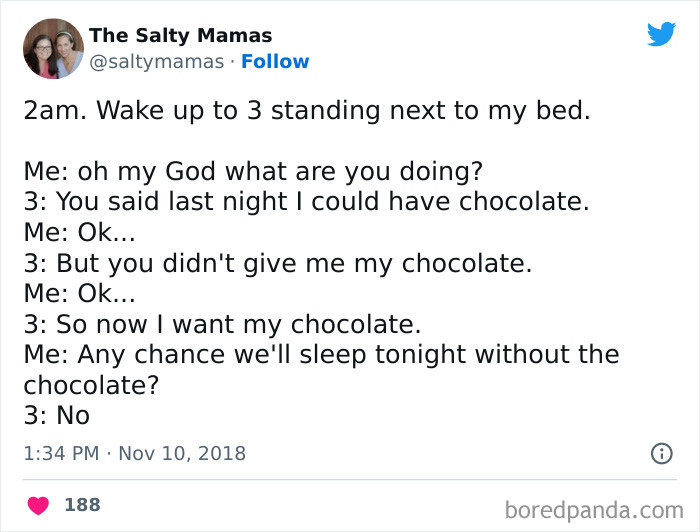Click the 1:34 PM time text
Image resolution: width=700 pixels, height=532 pixels.
(x=61, y=453)
